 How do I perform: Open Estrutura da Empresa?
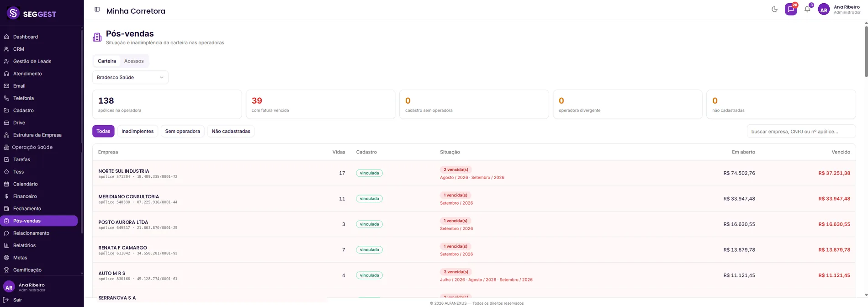click(39, 135)
